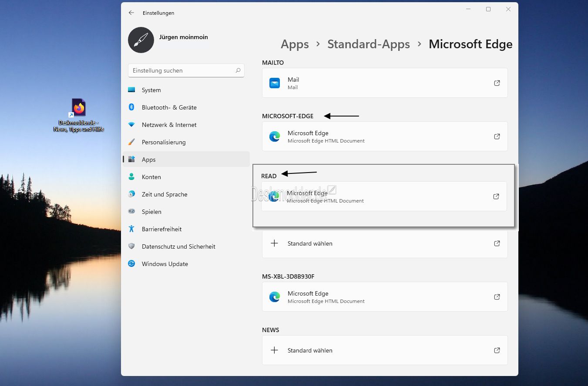This screenshot has width=588, height=386.
Task: Open external link icon on READ row
Action: pyautogui.click(x=496, y=196)
